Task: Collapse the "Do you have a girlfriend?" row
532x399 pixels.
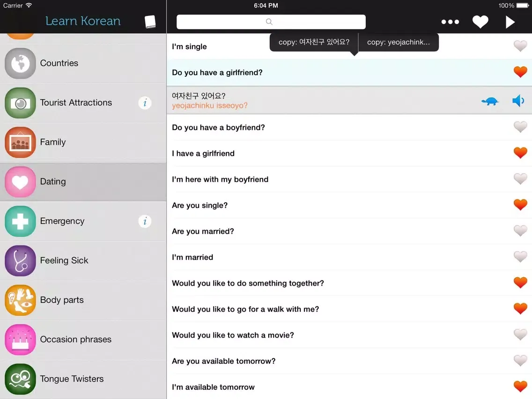Action: (217, 73)
